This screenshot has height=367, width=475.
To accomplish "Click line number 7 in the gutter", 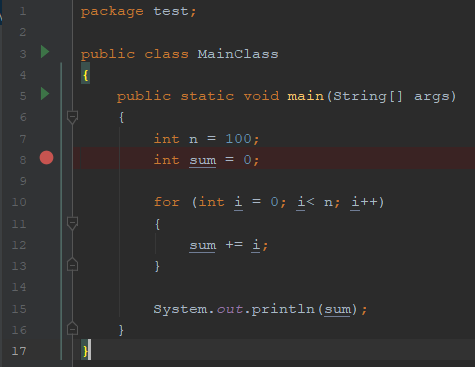I will 23,139.
